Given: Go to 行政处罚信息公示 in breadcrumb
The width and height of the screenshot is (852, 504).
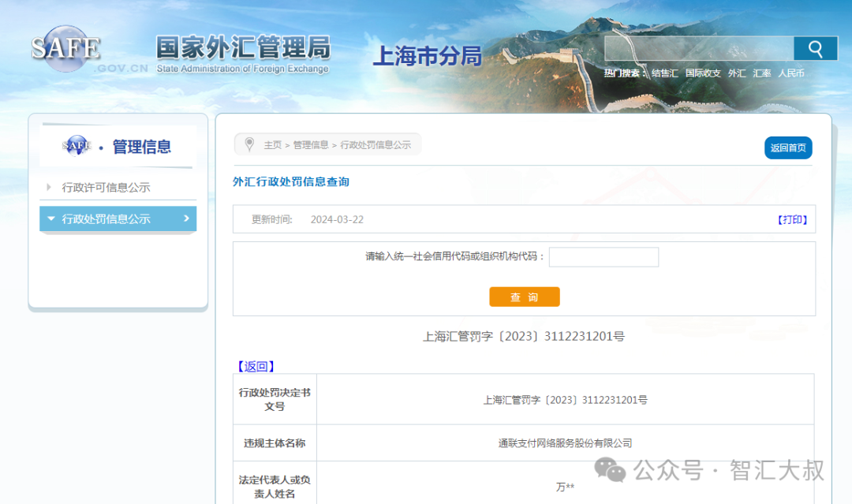Looking at the screenshot, I should (x=376, y=145).
